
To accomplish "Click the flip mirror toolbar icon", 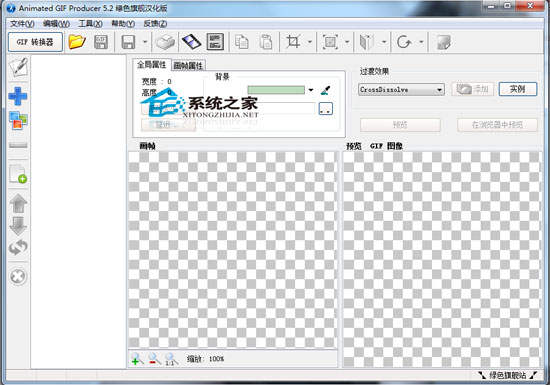I will [x=367, y=42].
